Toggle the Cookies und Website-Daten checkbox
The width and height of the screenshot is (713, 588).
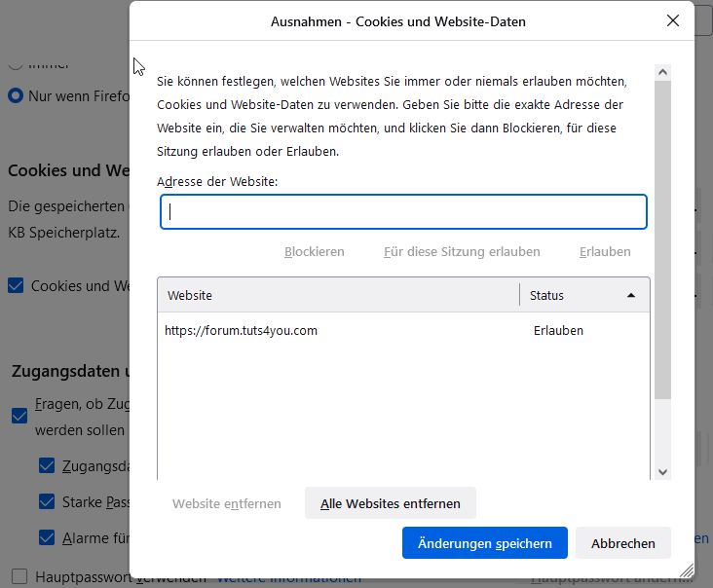pos(16,286)
